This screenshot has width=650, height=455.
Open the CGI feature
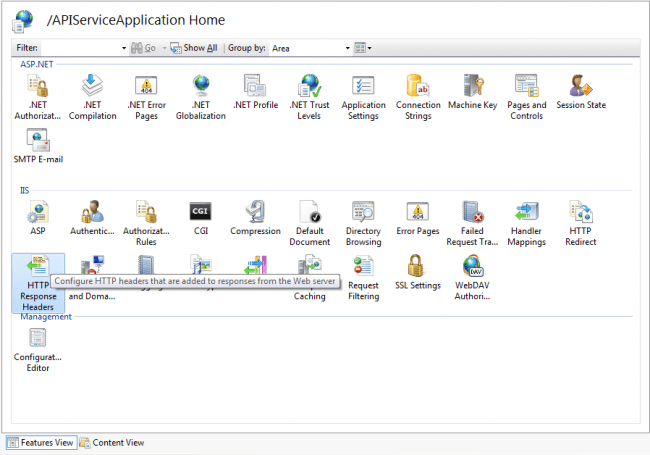point(201,218)
